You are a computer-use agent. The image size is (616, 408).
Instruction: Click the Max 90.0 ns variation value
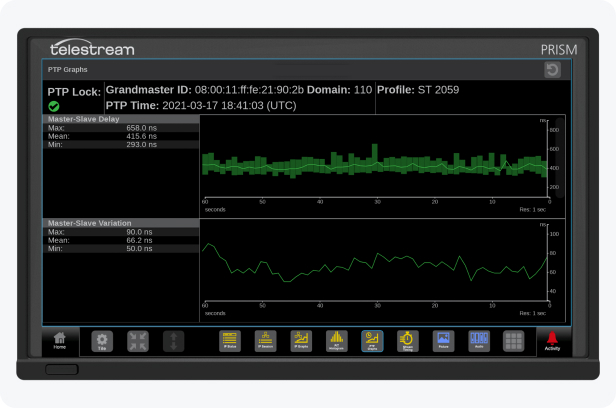pyautogui.click(x=139, y=232)
